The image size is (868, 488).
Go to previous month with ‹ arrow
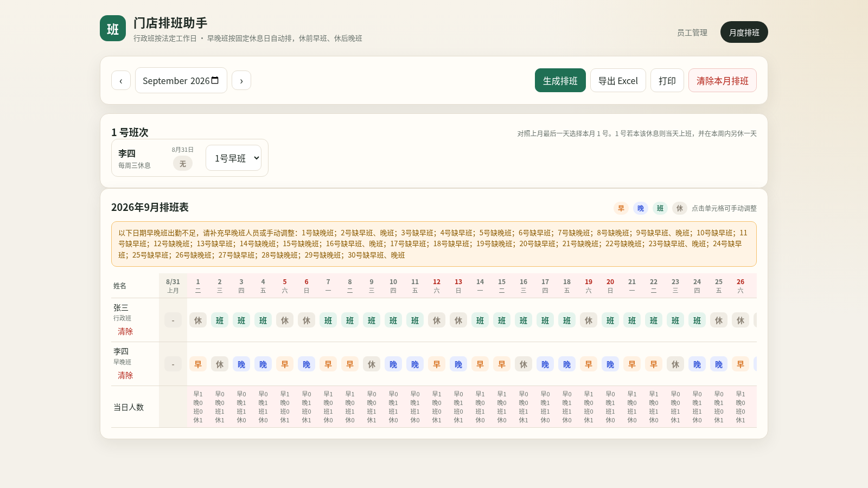121,80
